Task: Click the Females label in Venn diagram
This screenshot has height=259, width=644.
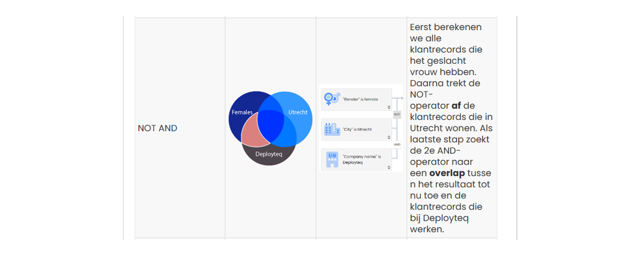Action: pos(242,112)
